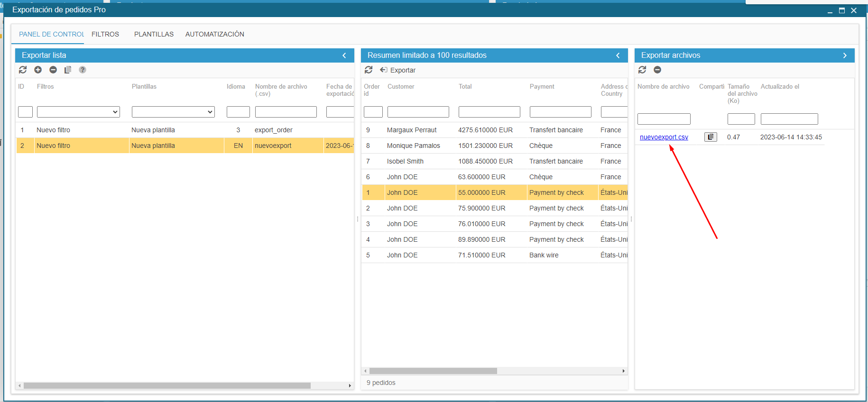This screenshot has width=868, height=402.
Task: Collapse the Resumen results panel
Action: [618, 55]
